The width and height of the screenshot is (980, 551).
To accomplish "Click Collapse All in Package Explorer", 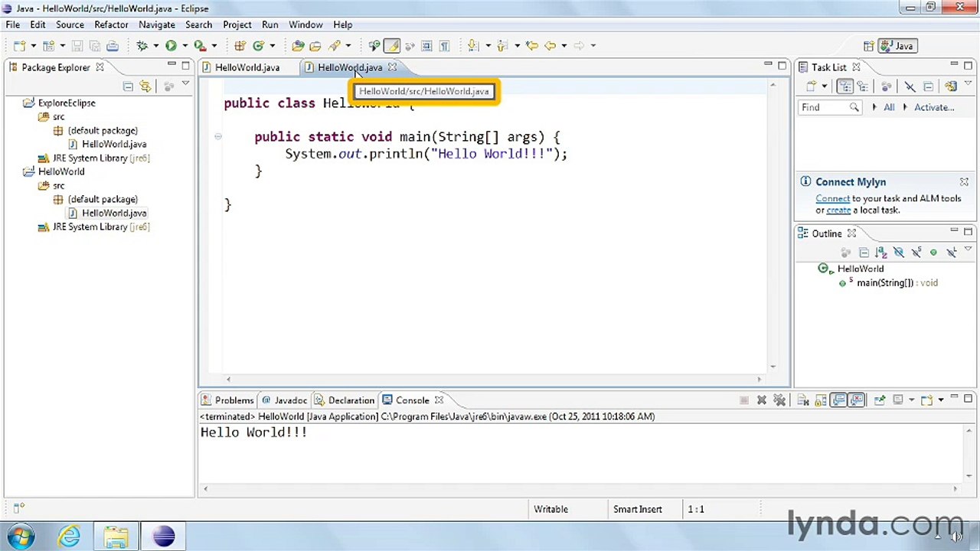I will [128, 86].
